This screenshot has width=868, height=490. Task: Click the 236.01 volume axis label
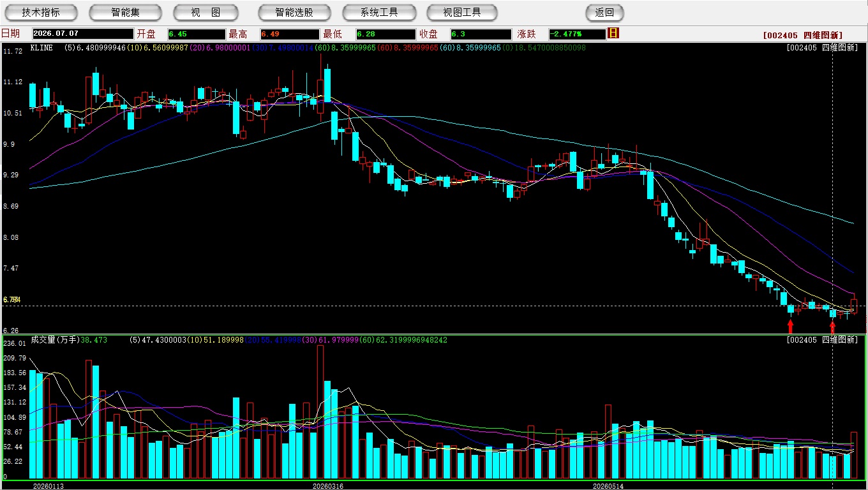(14, 343)
